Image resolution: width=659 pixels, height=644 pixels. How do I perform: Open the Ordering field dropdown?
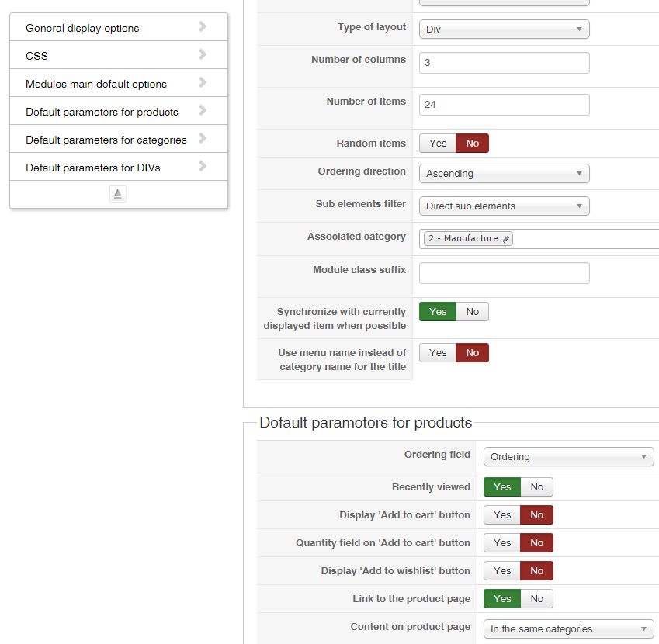(x=568, y=457)
